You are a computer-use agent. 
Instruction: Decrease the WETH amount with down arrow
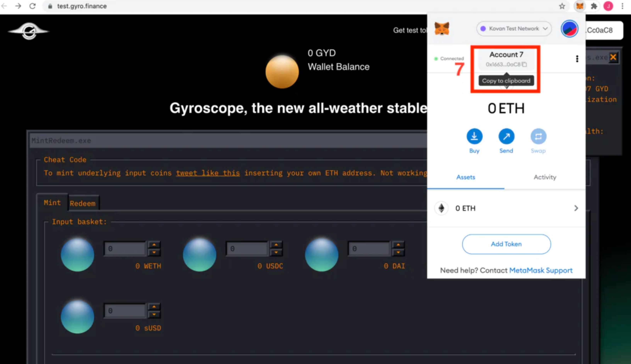point(154,252)
